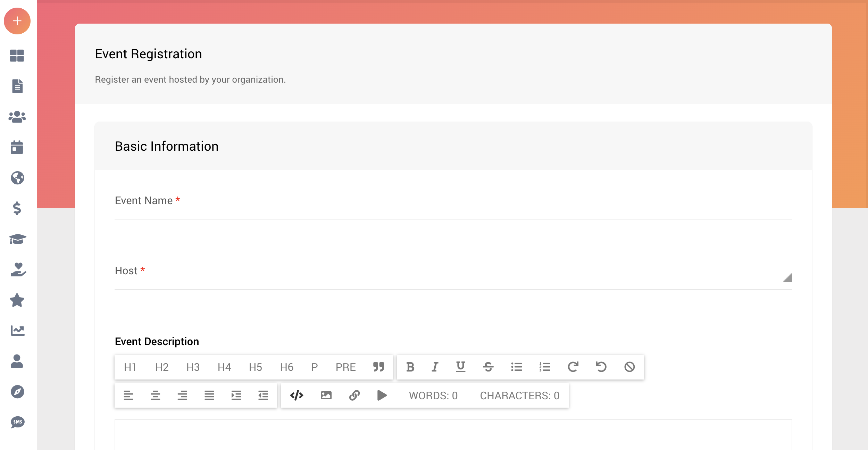
Task: Click the Event Registration heading
Action: (148, 54)
